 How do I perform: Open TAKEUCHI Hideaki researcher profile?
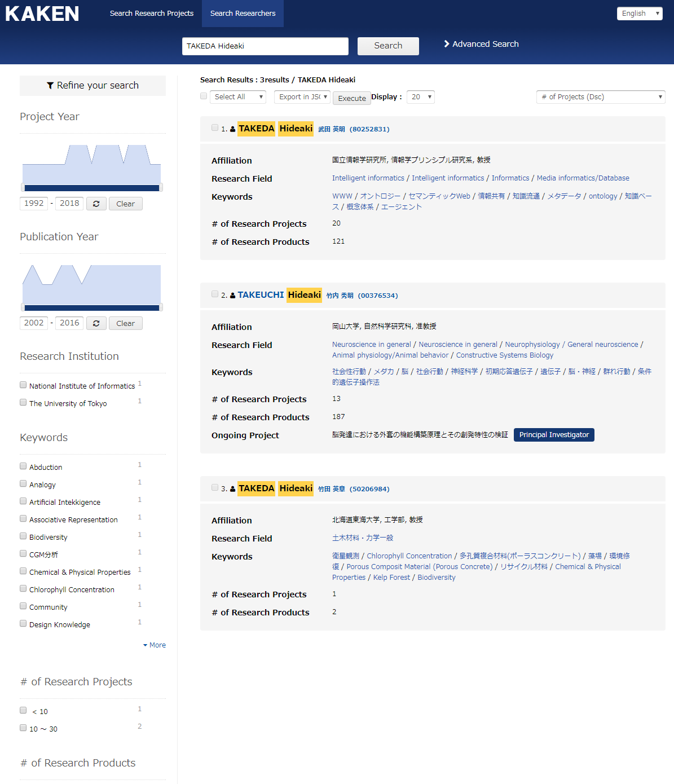(x=280, y=295)
